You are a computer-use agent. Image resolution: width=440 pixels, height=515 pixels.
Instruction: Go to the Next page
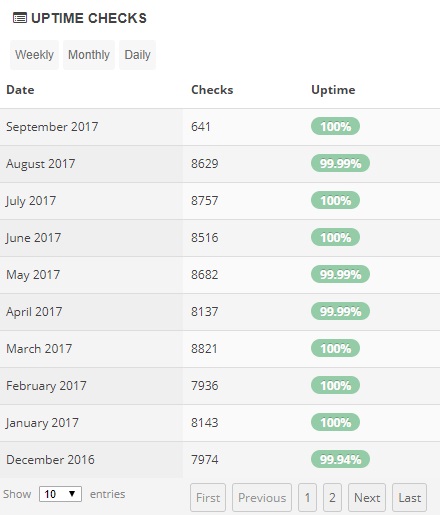coord(367,498)
